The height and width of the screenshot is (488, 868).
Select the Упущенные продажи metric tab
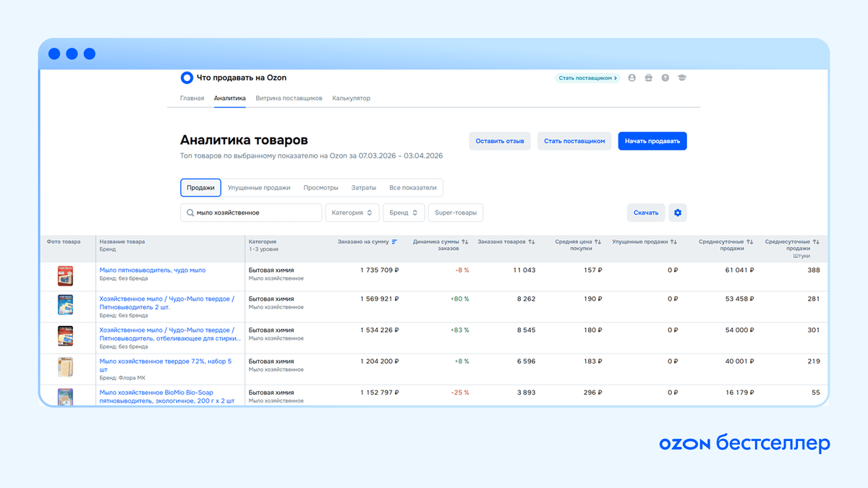pyautogui.click(x=259, y=187)
